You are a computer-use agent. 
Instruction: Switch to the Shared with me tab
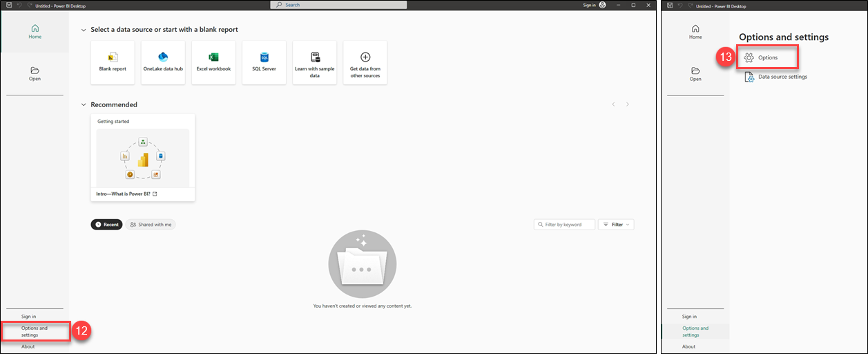pyautogui.click(x=151, y=225)
